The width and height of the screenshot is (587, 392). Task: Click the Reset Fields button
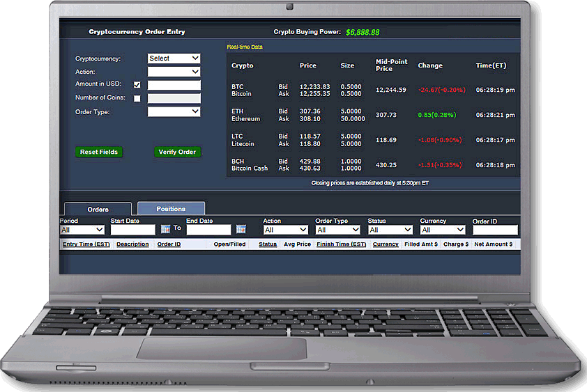pos(99,152)
